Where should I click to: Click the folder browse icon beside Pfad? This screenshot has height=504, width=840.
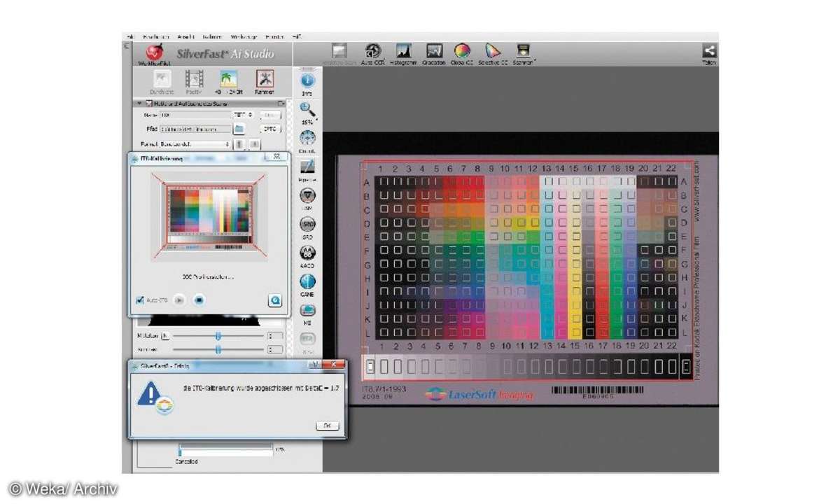[x=239, y=129]
